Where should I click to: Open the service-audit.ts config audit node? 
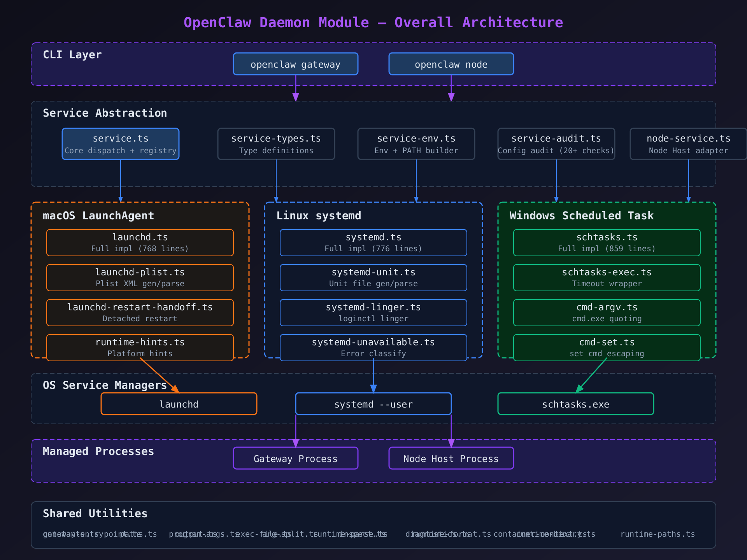click(556, 144)
